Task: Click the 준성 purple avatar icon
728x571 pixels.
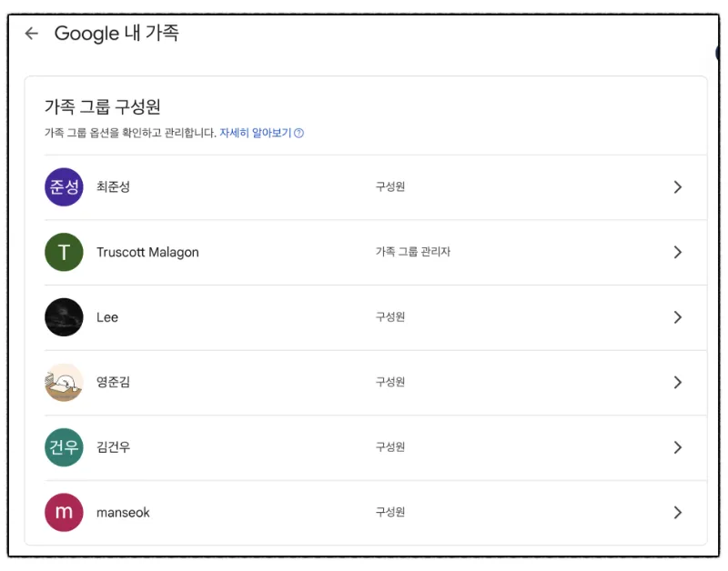Action: click(64, 187)
